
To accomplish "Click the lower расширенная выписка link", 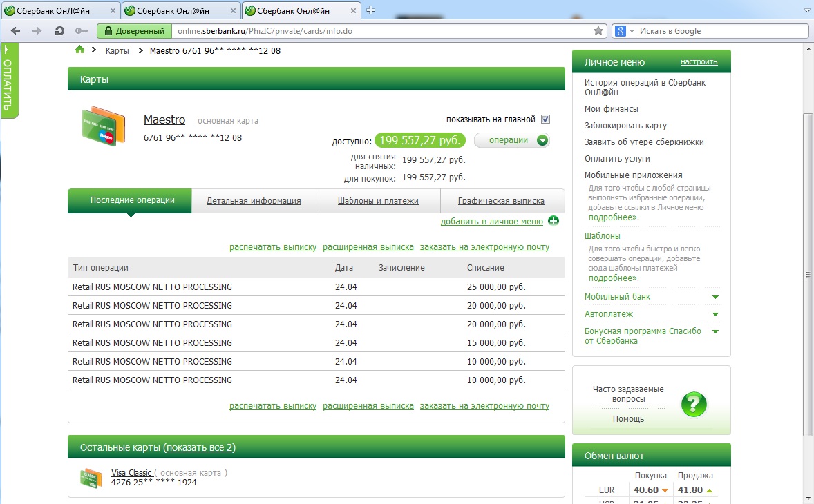I will [368, 406].
